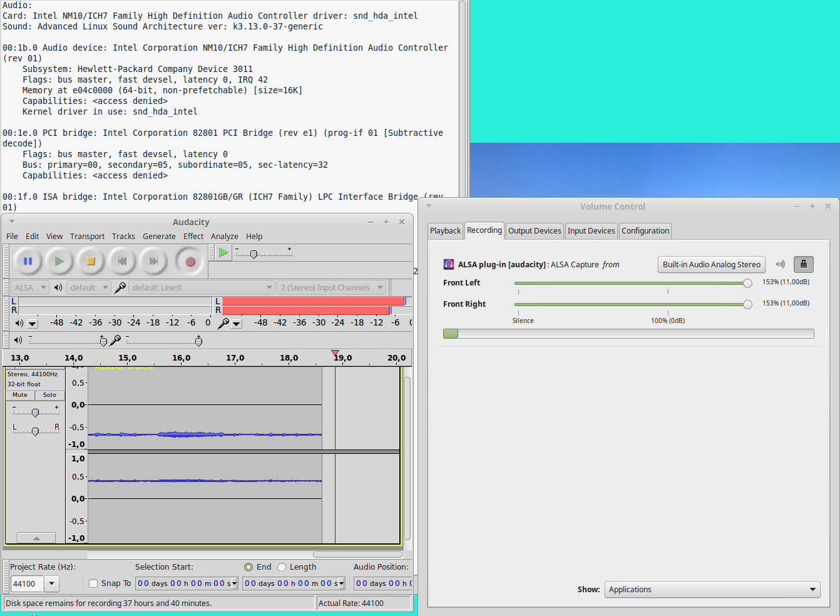The image size is (840, 616).
Task: Click the input volume mixer slider handle
Action: click(x=198, y=341)
